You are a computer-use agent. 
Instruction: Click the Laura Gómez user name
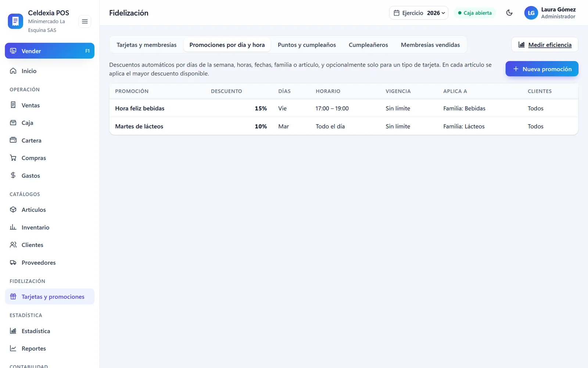pyautogui.click(x=558, y=10)
